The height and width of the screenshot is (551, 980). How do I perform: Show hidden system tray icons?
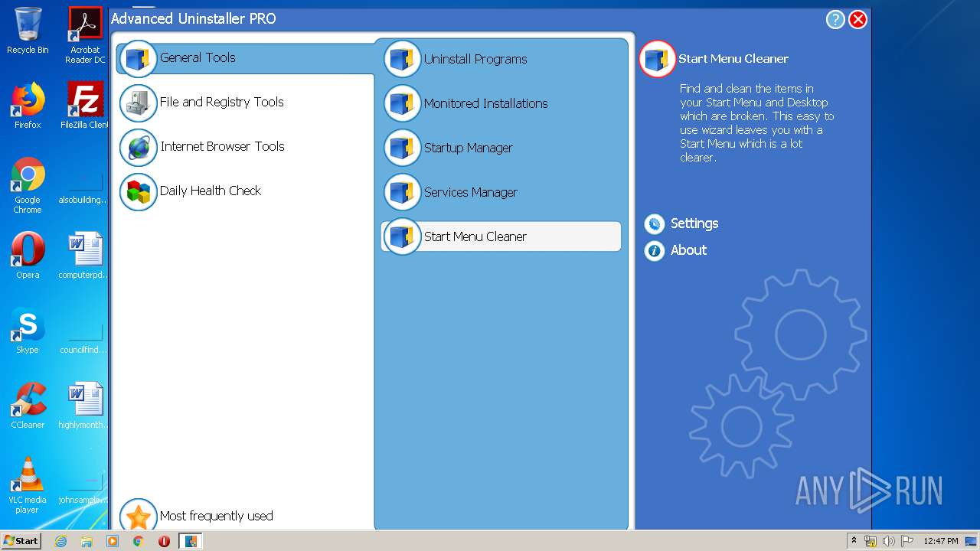coord(854,541)
